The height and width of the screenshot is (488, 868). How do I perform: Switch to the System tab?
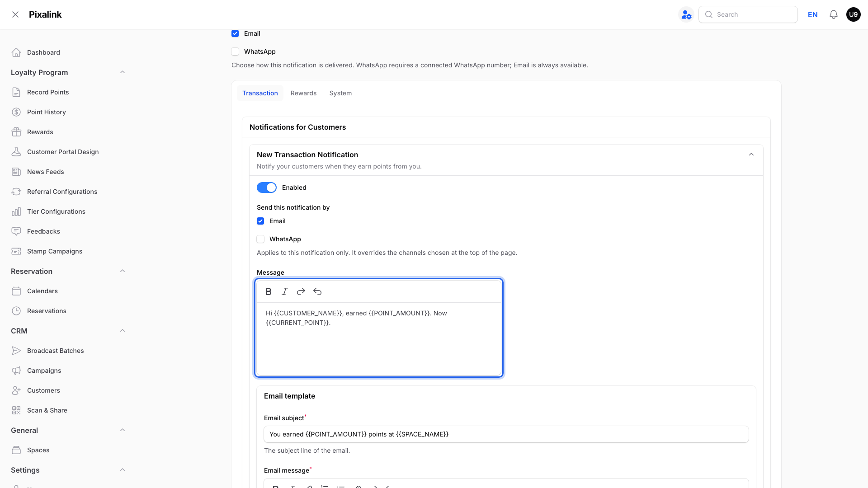[x=340, y=93]
